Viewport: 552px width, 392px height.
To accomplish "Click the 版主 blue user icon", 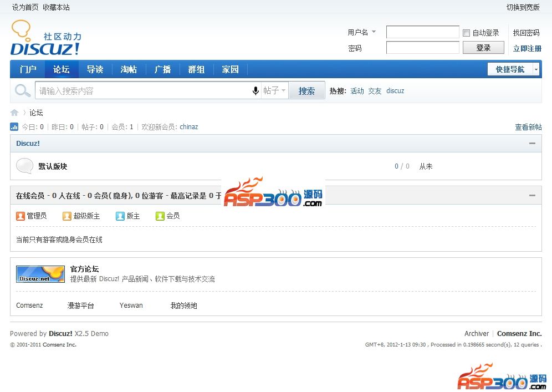I will tap(120, 216).
